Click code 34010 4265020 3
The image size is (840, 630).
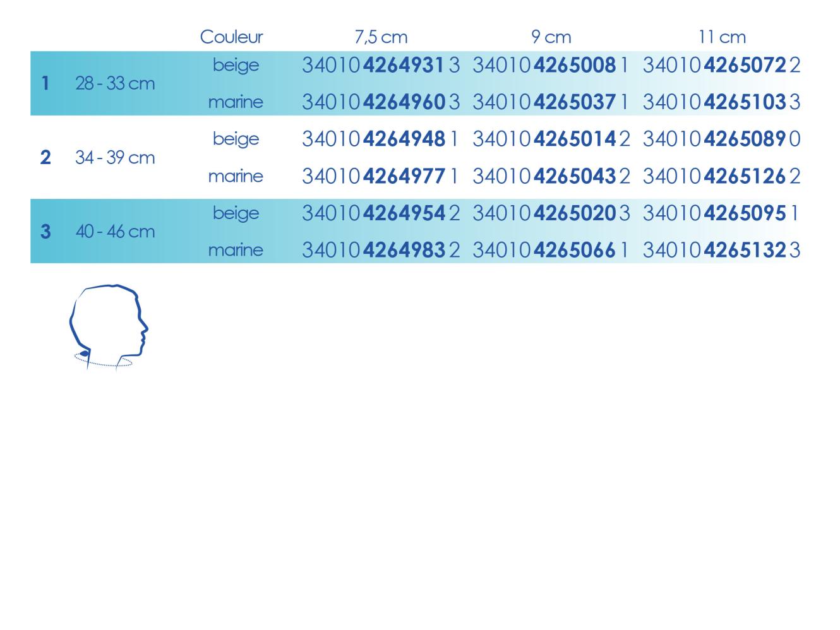(551, 213)
